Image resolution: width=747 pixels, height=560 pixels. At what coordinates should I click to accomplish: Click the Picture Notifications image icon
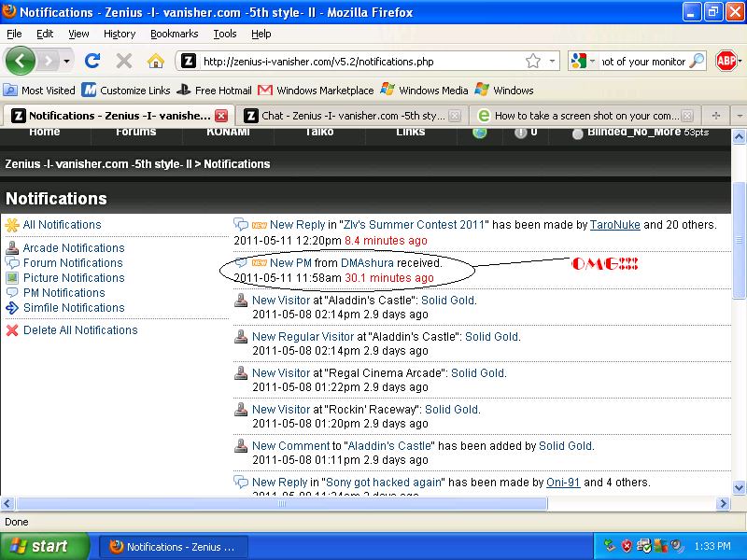12,277
